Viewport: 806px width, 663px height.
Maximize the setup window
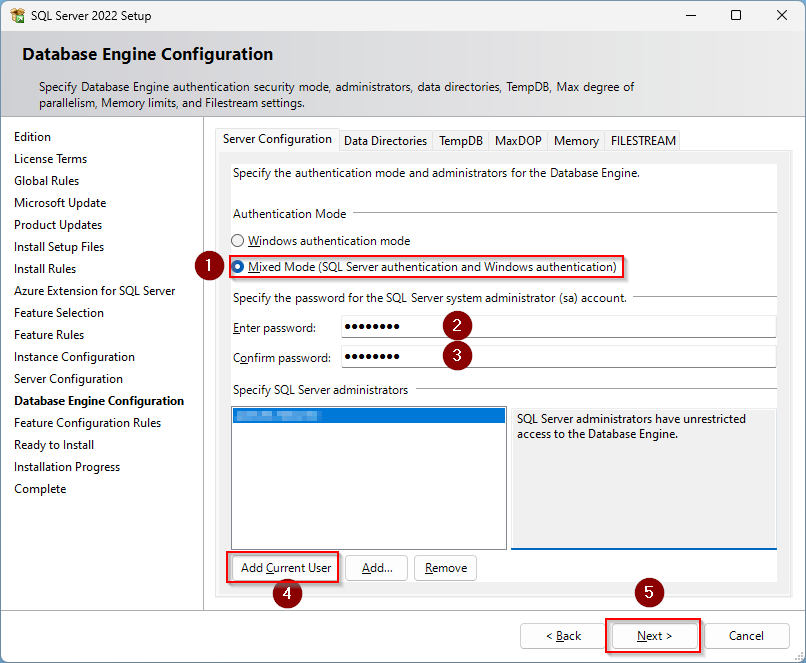(736, 16)
